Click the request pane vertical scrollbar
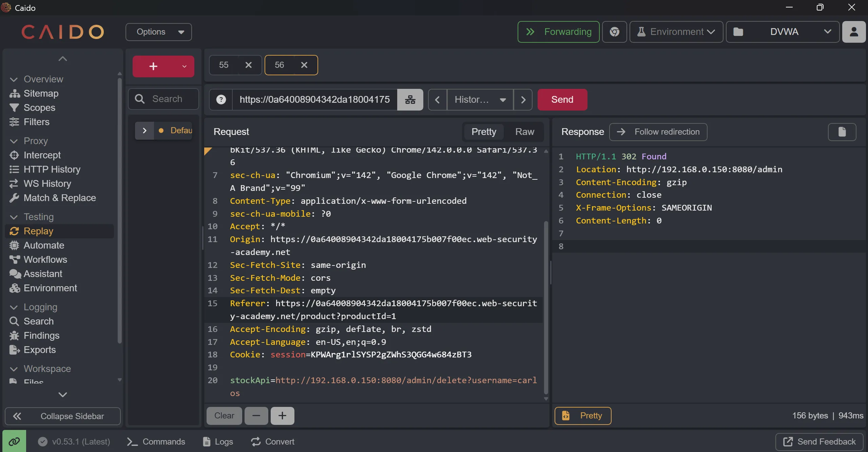The width and height of the screenshot is (868, 452). pyautogui.click(x=546, y=305)
